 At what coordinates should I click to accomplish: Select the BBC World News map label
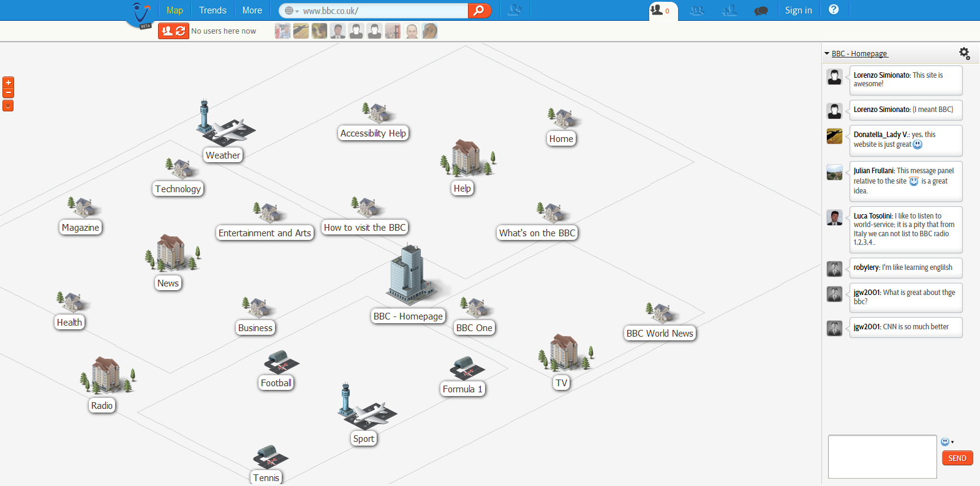pos(660,334)
